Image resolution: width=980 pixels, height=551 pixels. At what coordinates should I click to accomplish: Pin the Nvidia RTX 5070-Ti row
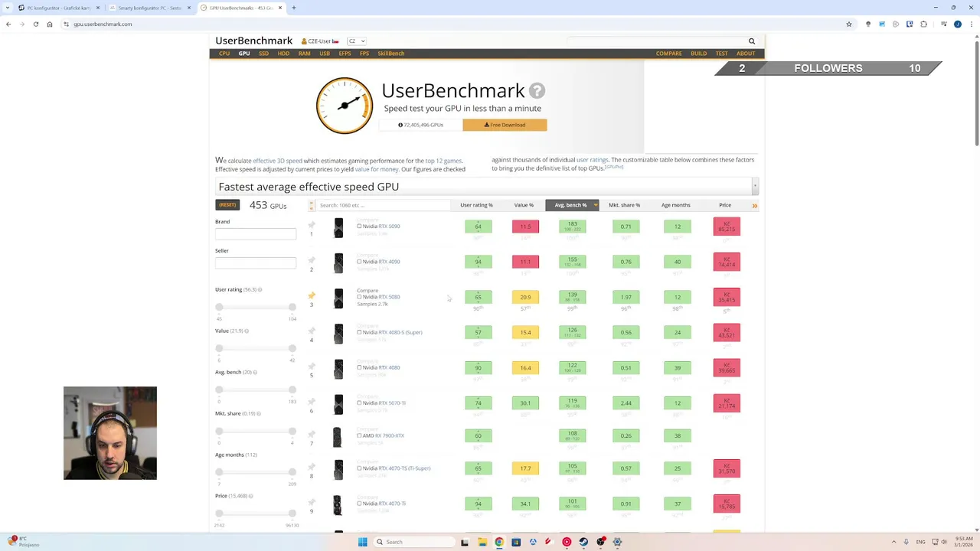312,401
